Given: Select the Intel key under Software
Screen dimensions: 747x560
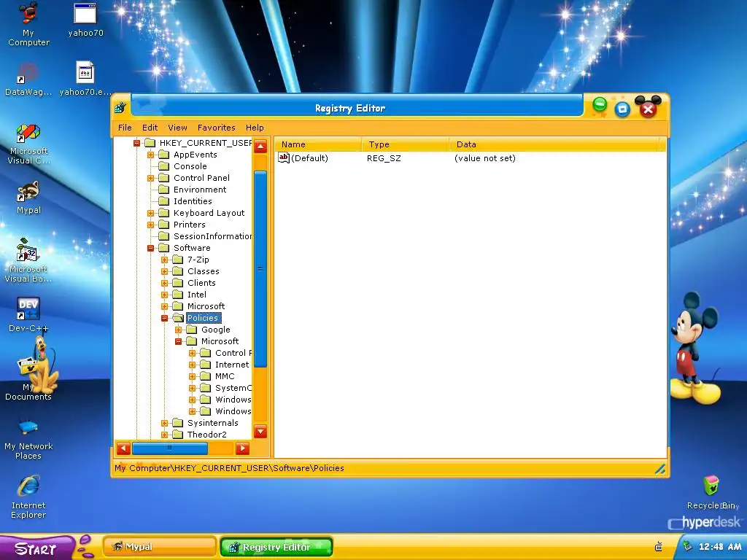Looking at the screenshot, I should pos(197,295).
